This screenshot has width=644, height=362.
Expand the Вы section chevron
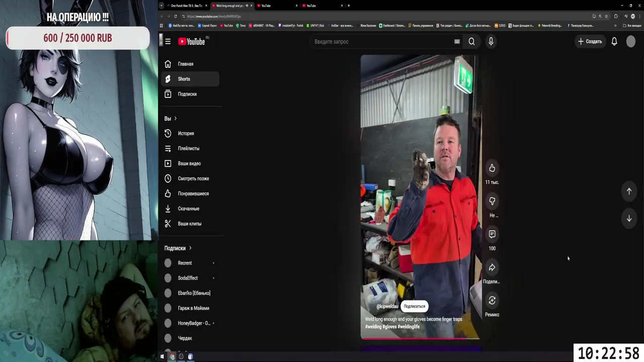point(175,119)
